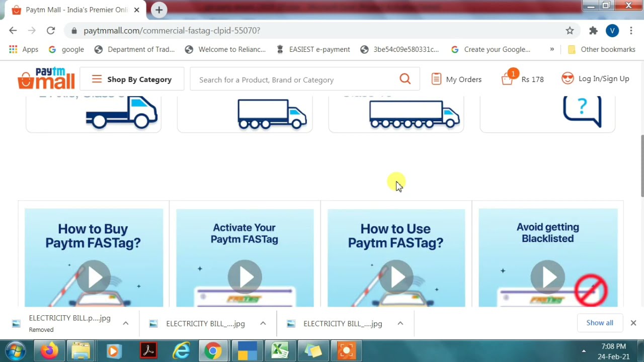The image size is (644, 362).
Task: Select the multi-axle long truck class card
Action: tap(396, 114)
